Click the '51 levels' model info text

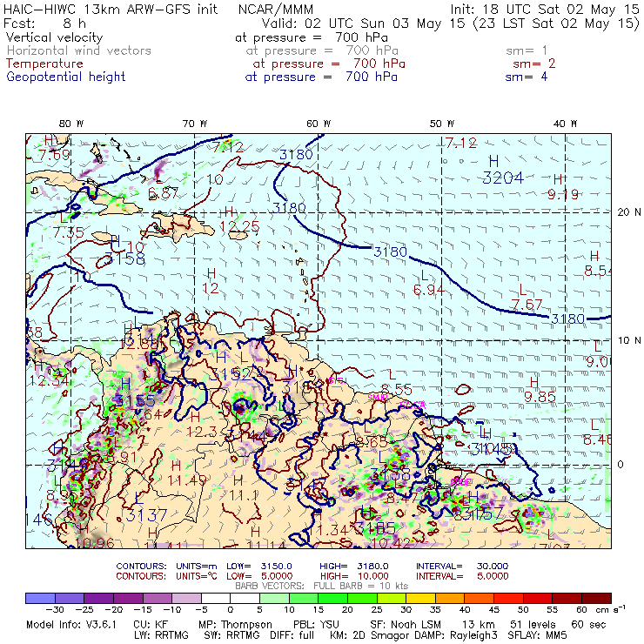pos(533,625)
